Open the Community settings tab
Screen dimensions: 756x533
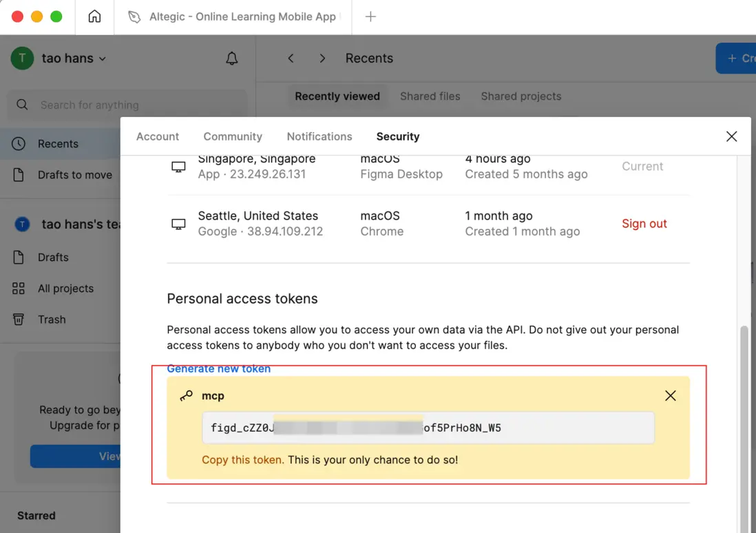pos(233,136)
